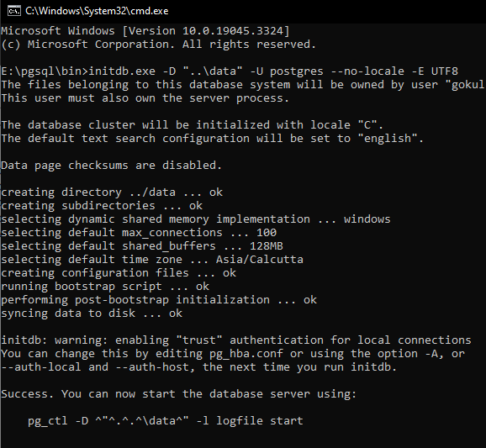
Task: Open the cmd.exe system menu icon
Action: (x=14, y=11)
